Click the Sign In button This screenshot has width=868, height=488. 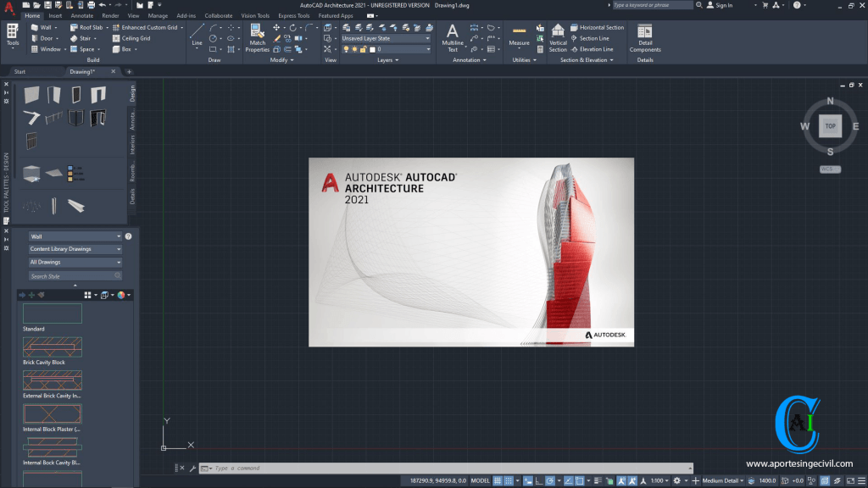(x=725, y=4)
